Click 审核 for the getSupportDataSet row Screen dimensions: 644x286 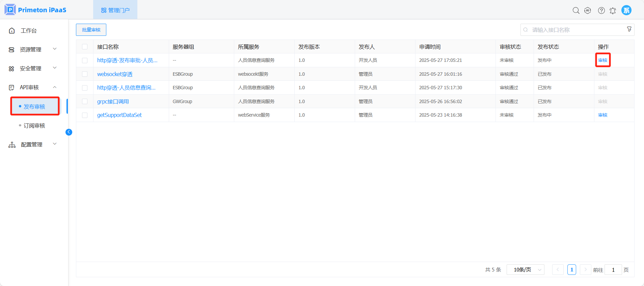[x=602, y=115]
